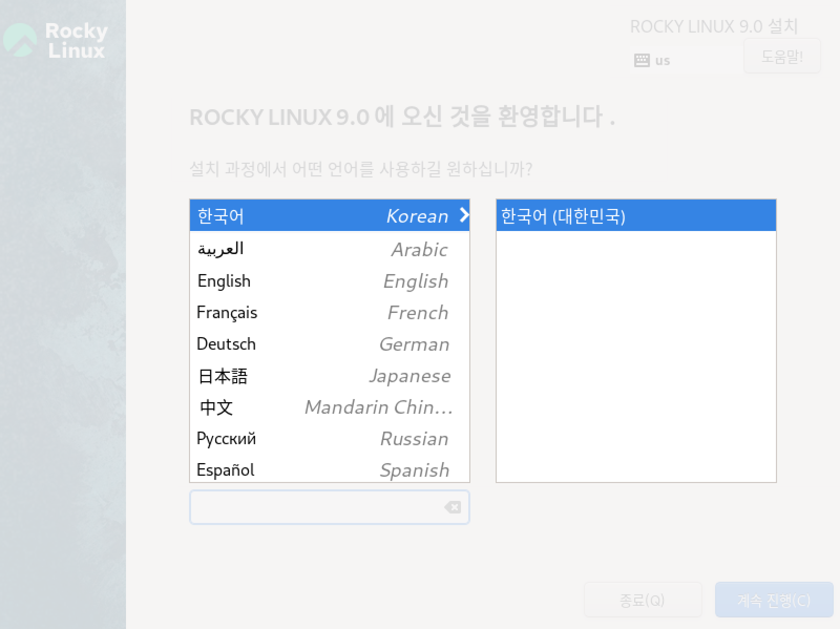Click the 계속 진행(C) continue button
Viewport: 840px width, 629px height.
tap(774, 600)
